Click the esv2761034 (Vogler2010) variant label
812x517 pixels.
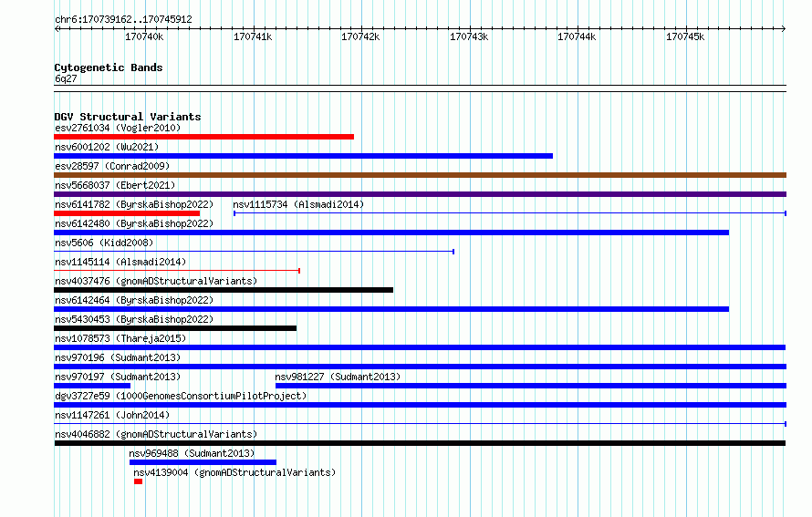click(118, 128)
